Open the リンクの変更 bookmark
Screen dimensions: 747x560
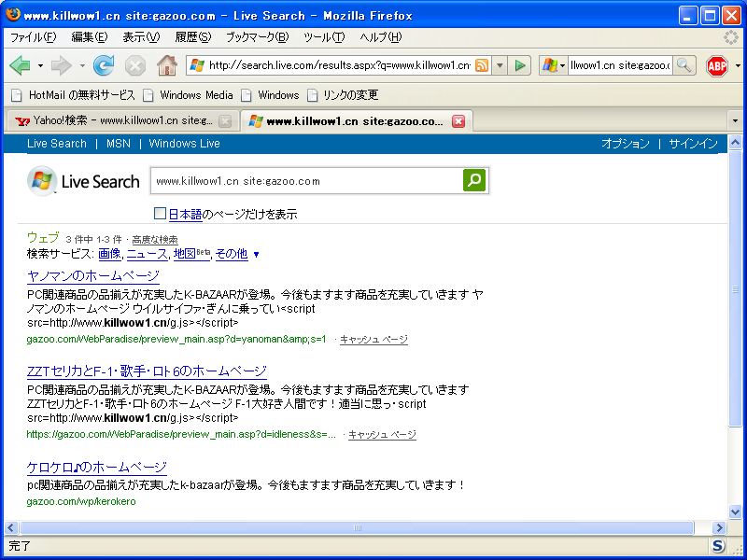[343, 95]
